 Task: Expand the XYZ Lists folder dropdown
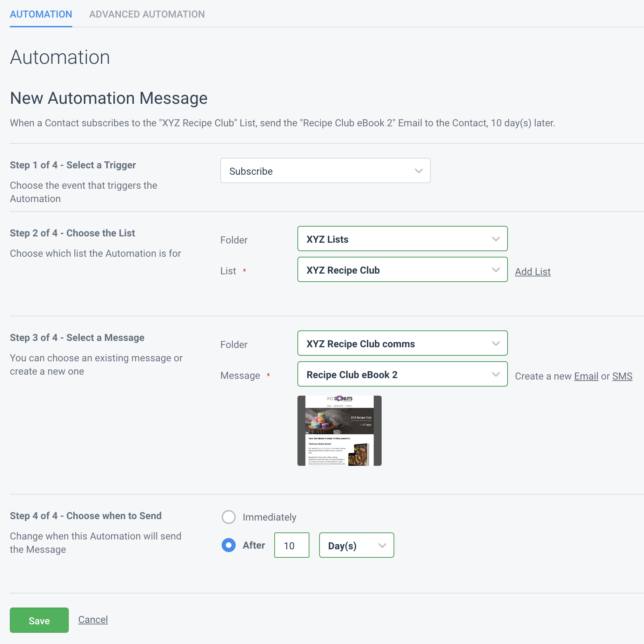402,239
